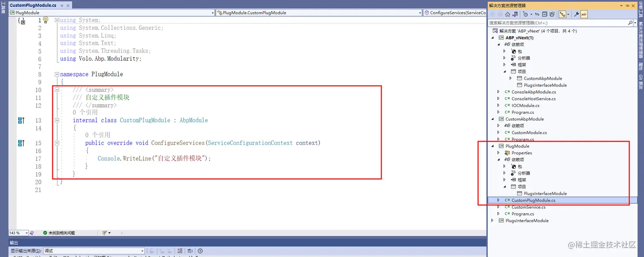Click the Console.WriteLine statement on line 17

pos(154,159)
